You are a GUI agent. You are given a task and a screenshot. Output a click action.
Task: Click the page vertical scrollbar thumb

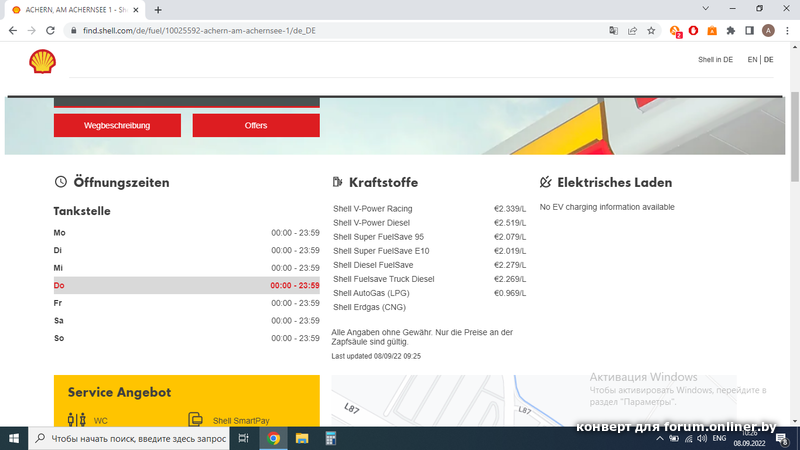[x=795, y=136]
